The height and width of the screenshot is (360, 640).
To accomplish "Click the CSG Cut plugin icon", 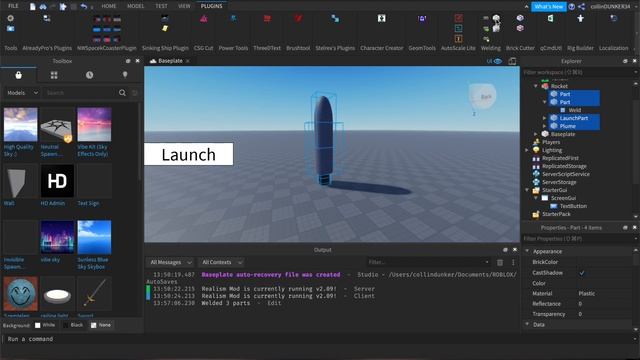I will (x=203, y=19).
